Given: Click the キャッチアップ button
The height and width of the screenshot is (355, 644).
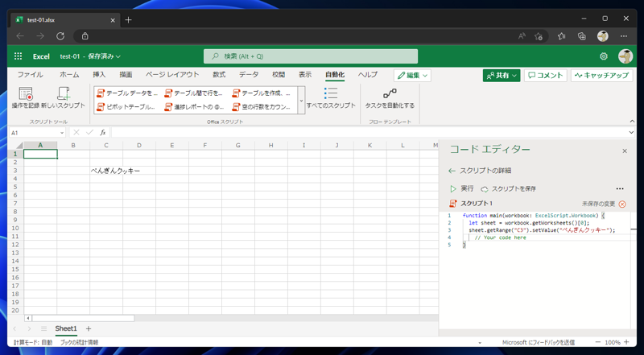Looking at the screenshot, I should click(x=601, y=75).
